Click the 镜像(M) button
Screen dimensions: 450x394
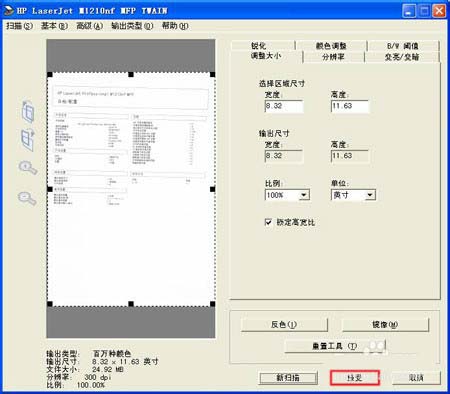click(385, 324)
